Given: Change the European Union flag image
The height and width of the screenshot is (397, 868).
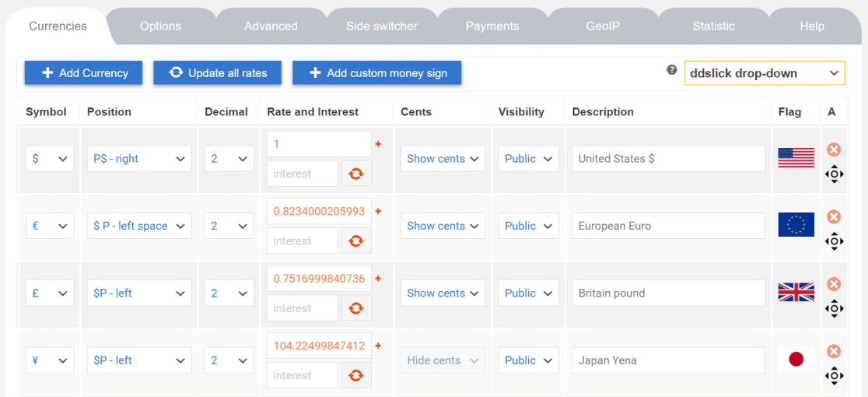Looking at the screenshot, I should [x=796, y=225].
